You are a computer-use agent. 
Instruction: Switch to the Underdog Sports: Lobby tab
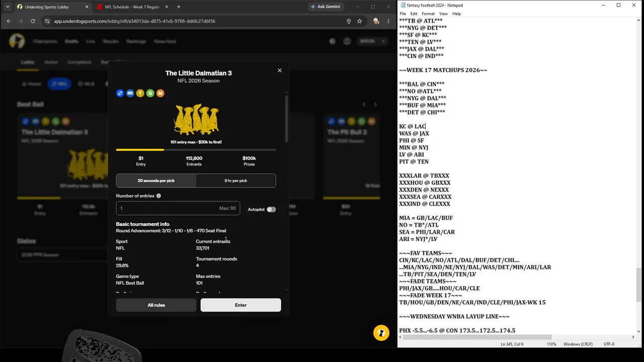[52, 7]
